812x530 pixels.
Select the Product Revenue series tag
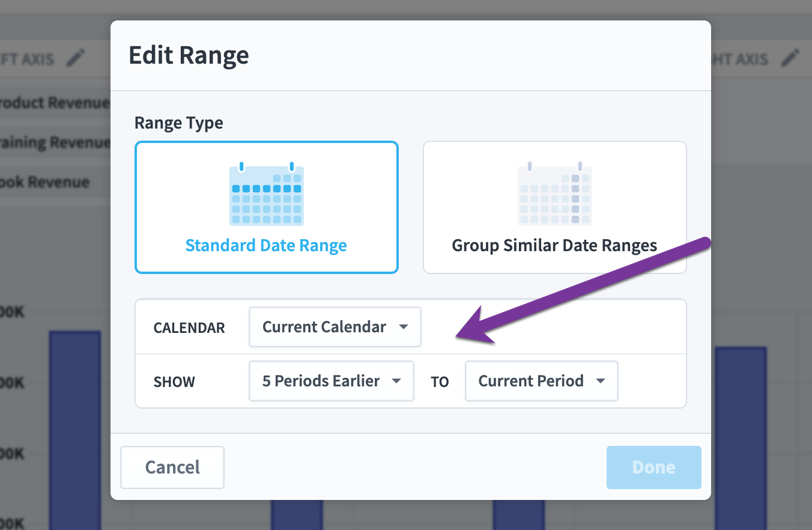[55, 103]
